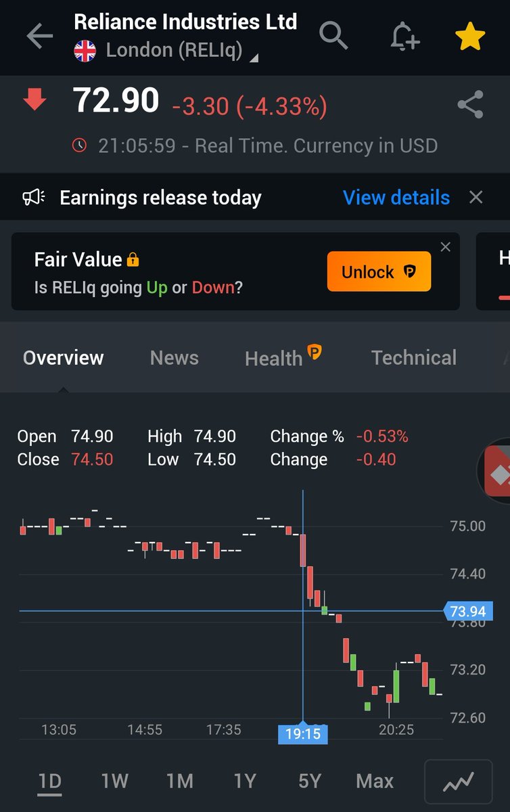Add a price alert with bell icon
Viewport: 510px width, 812px height.
pyautogui.click(x=405, y=35)
